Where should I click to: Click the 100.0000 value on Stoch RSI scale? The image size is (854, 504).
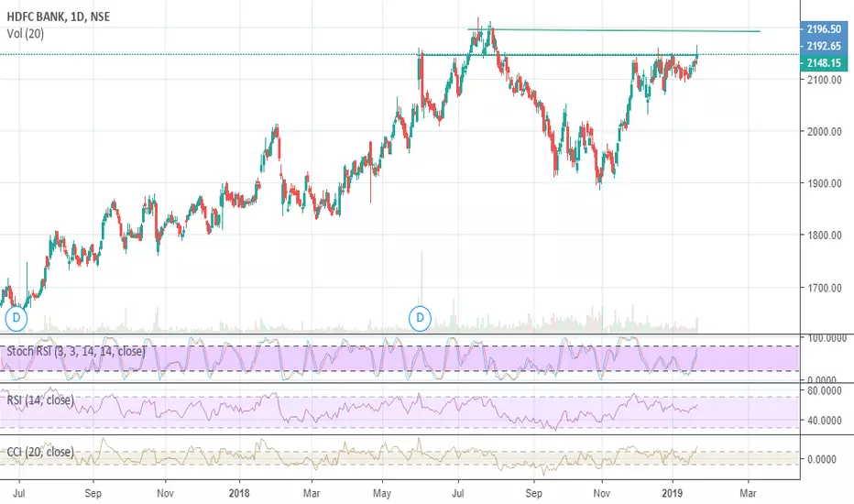827,338
